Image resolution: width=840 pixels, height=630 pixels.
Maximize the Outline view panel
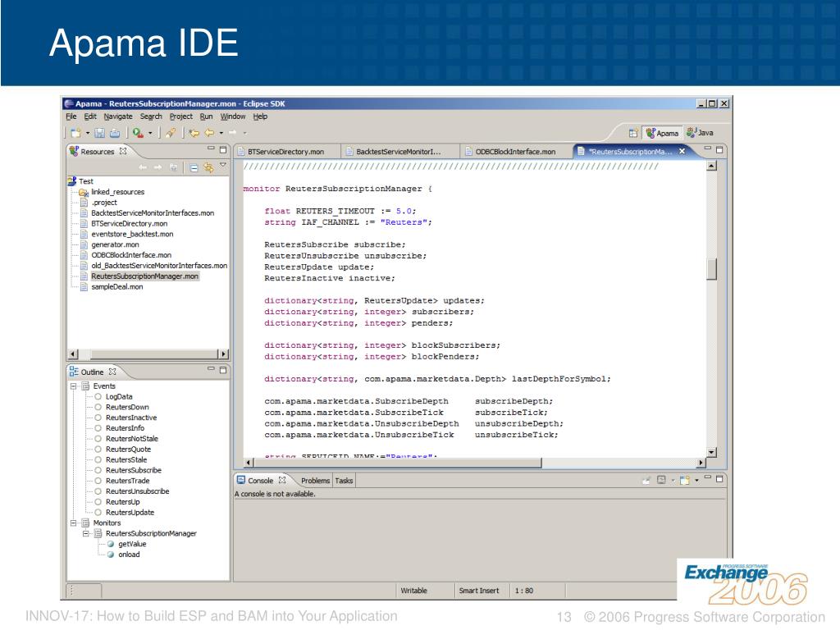click(x=223, y=370)
